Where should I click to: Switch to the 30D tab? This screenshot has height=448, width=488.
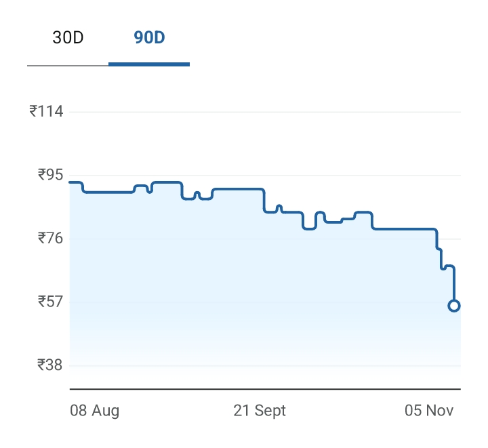click(68, 37)
